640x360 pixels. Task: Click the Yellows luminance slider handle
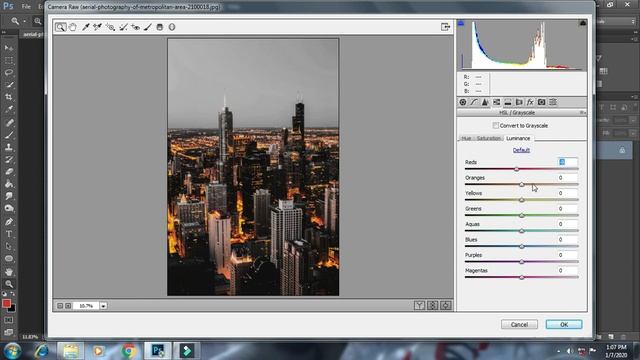click(522, 200)
